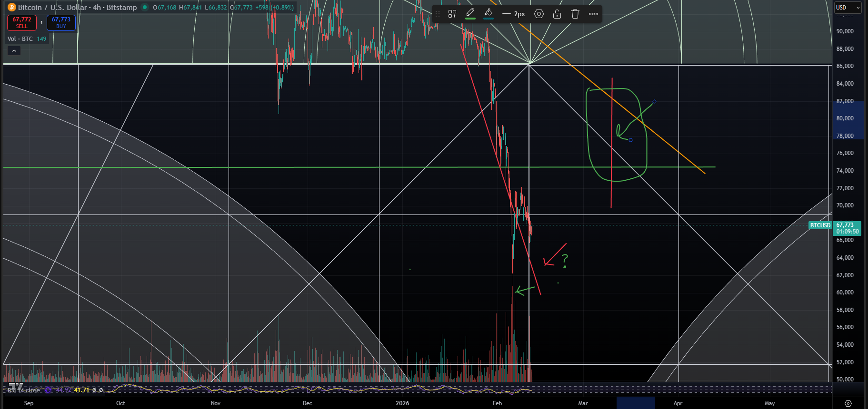Click the 86,000 price scale label
This screenshot has height=409, width=868.
[x=845, y=66]
